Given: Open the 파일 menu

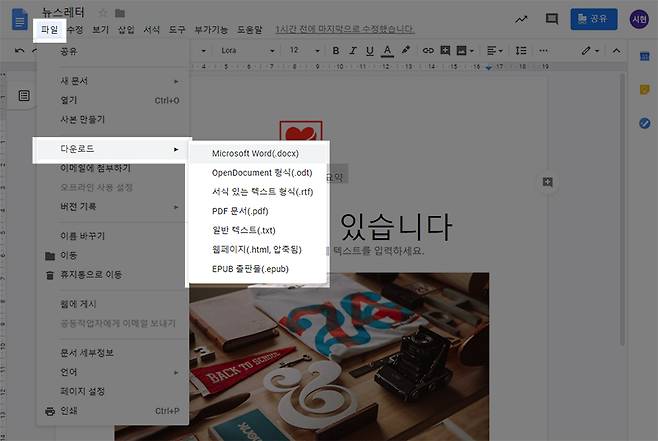Looking at the screenshot, I should pos(50,30).
